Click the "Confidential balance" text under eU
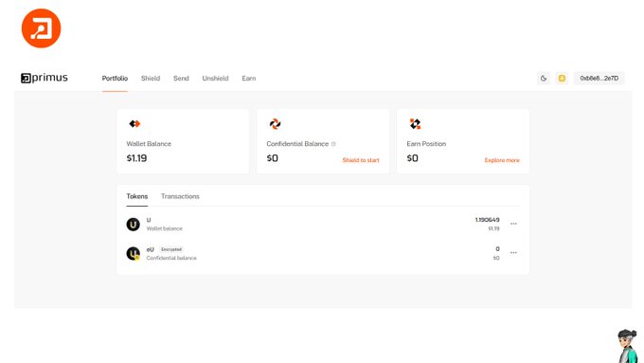 tap(171, 258)
